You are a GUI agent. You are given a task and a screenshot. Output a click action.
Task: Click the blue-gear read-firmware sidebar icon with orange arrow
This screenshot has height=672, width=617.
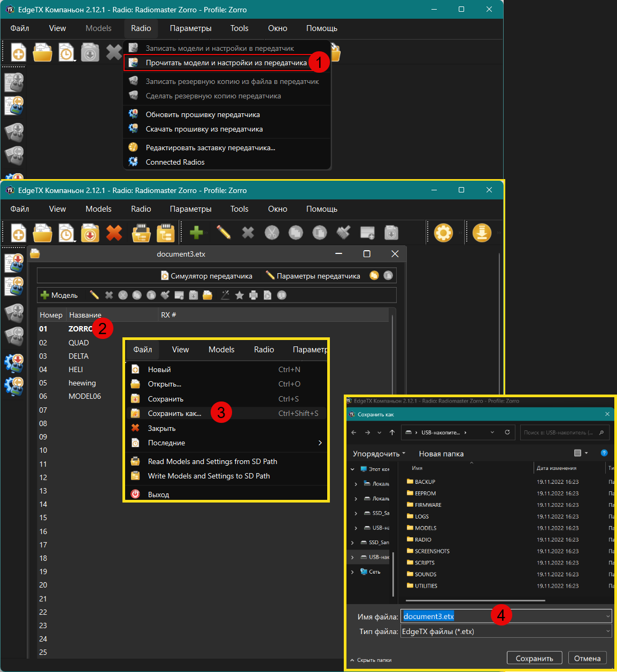[14, 385]
